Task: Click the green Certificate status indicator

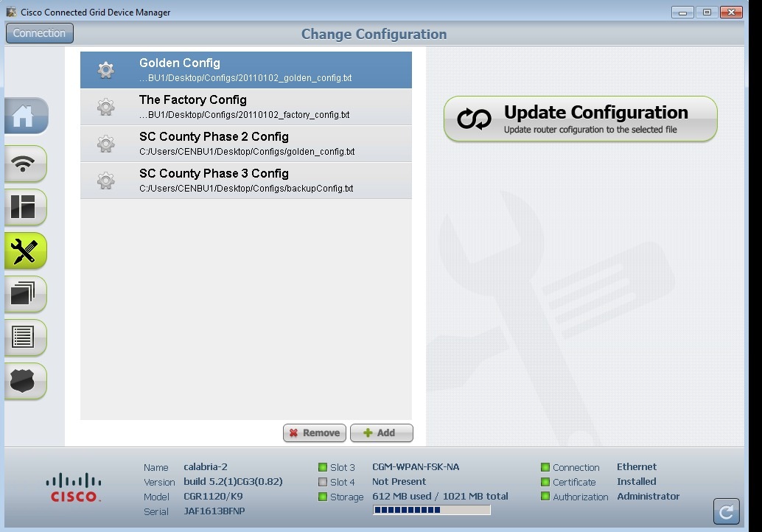Action: pos(545,482)
